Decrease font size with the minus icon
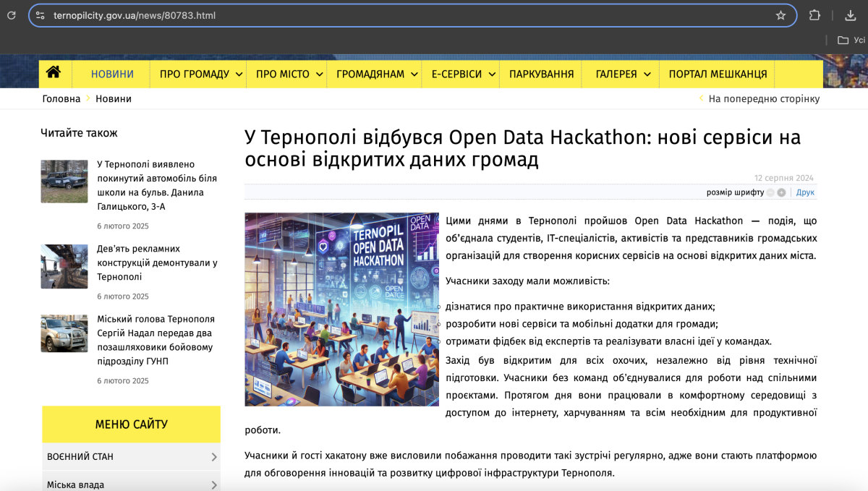The height and width of the screenshot is (491, 868). click(770, 192)
